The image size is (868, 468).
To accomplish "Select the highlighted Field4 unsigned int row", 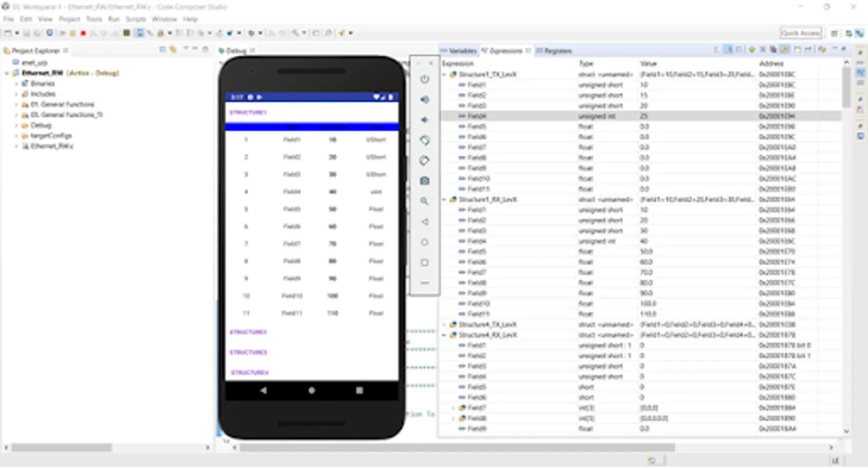I will pos(641,116).
